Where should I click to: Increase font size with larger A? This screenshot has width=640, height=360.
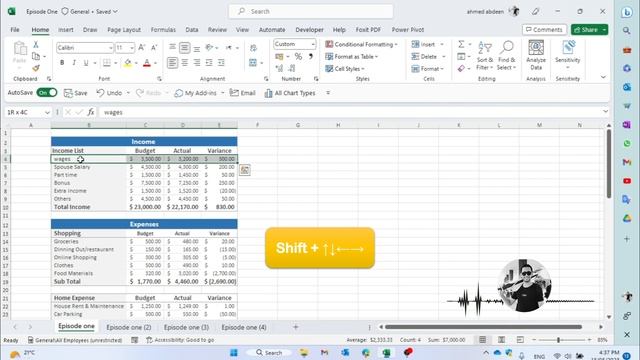point(142,48)
